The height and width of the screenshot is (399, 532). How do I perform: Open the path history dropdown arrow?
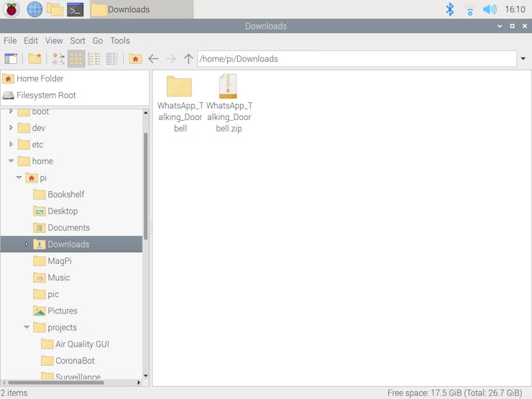tap(523, 59)
